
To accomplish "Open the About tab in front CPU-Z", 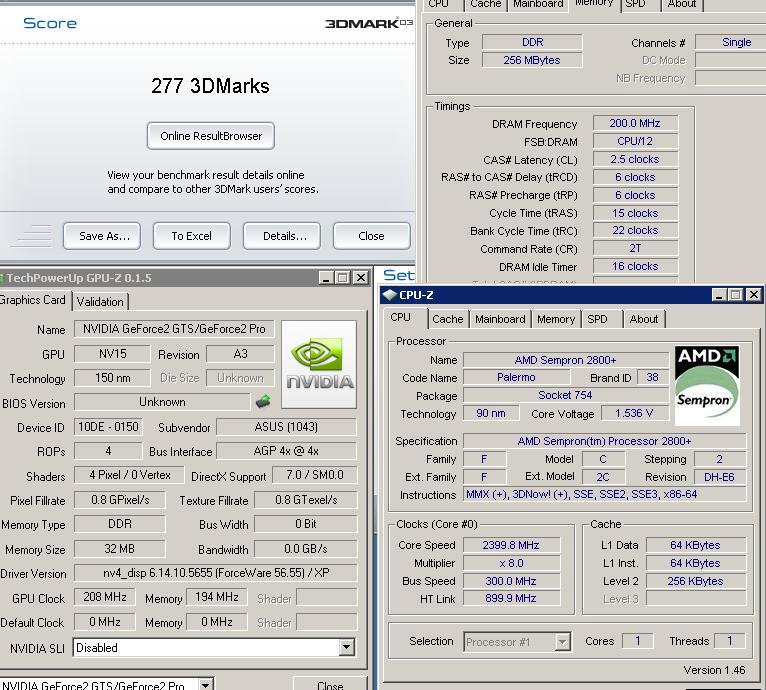I will (643, 319).
